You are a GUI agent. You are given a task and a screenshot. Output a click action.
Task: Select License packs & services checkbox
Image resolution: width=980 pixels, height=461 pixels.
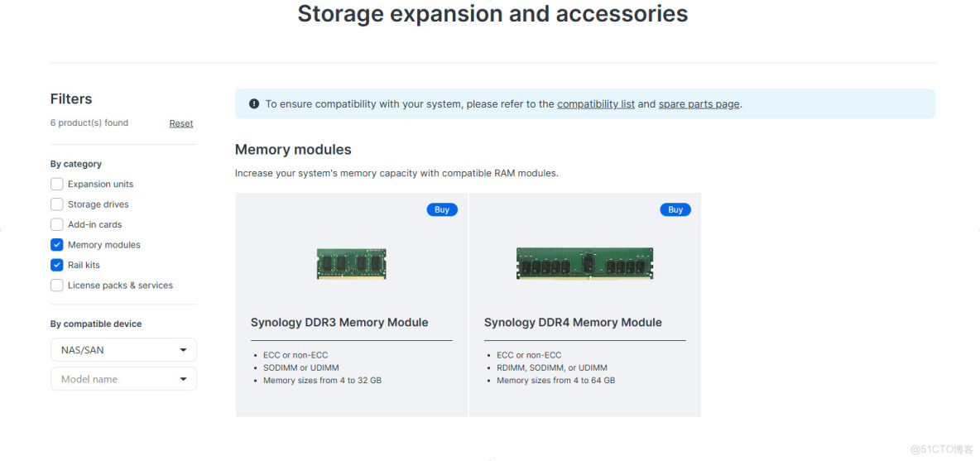point(57,286)
